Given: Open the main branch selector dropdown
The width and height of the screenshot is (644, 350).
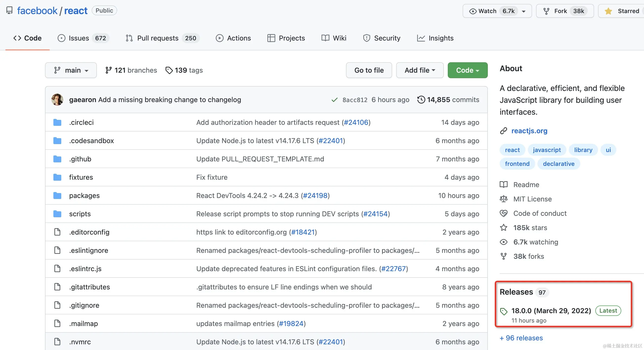Looking at the screenshot, I should (x=71, y=70).
